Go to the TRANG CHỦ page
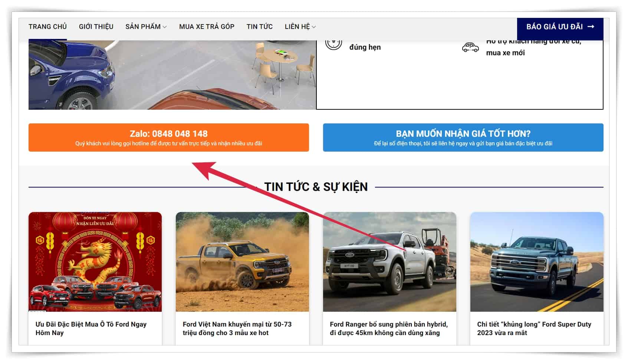 click(47, 27)
